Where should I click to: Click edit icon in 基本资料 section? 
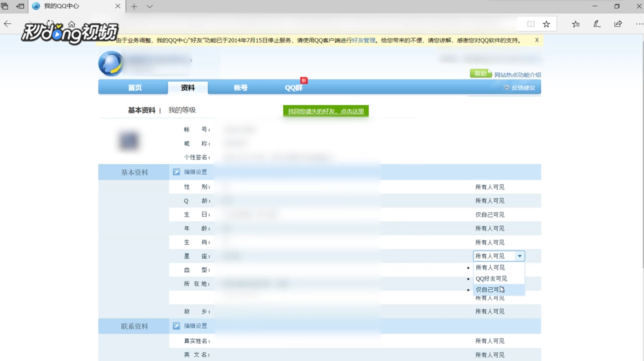point(176,172)
